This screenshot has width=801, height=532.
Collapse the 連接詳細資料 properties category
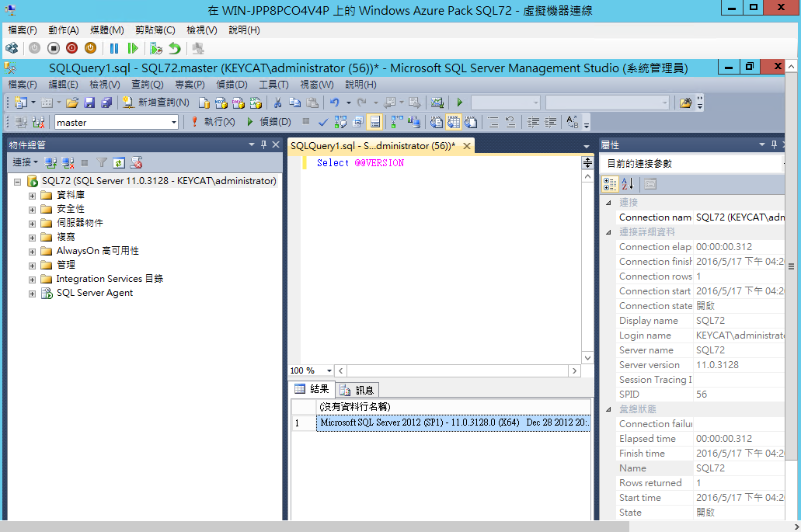coord(608,232)
